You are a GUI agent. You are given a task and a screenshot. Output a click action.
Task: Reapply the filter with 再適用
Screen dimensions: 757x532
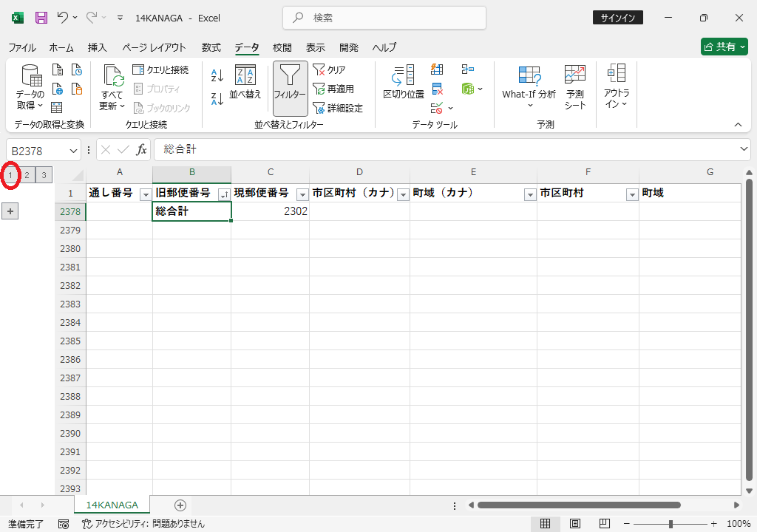tap(333, 89)
